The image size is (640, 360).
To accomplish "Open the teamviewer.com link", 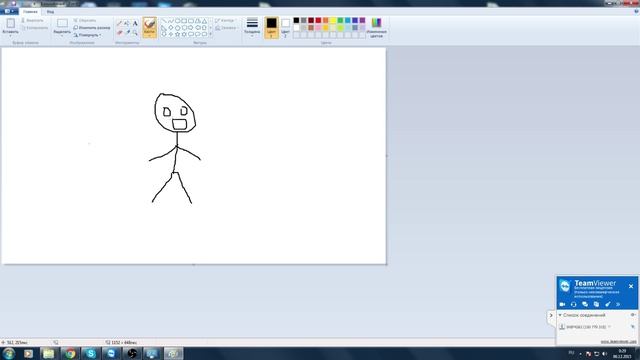I will click(618, 341).
